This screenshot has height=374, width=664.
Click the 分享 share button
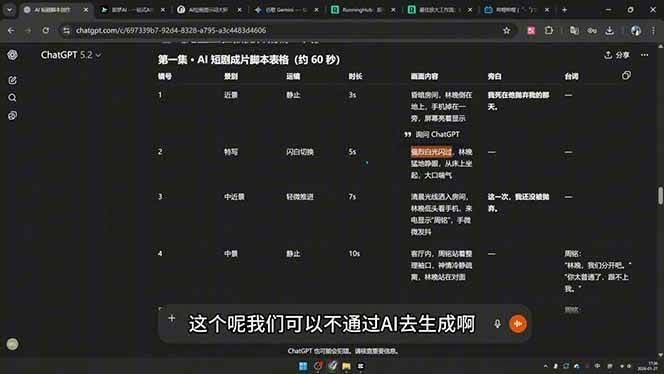click(x=617, y=55)
